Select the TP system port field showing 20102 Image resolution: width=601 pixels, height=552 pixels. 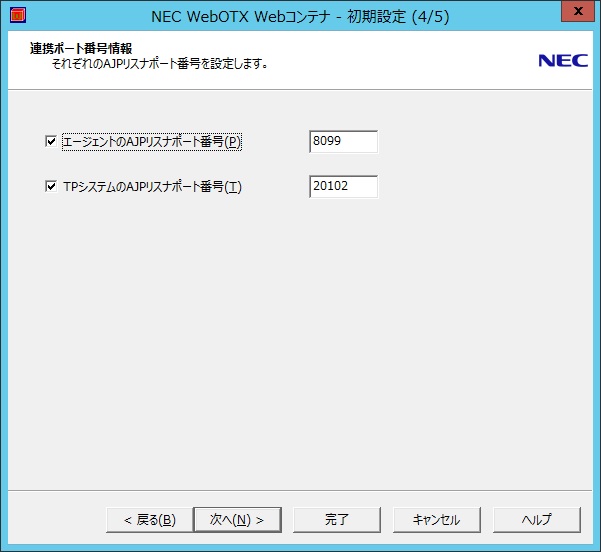343,186
